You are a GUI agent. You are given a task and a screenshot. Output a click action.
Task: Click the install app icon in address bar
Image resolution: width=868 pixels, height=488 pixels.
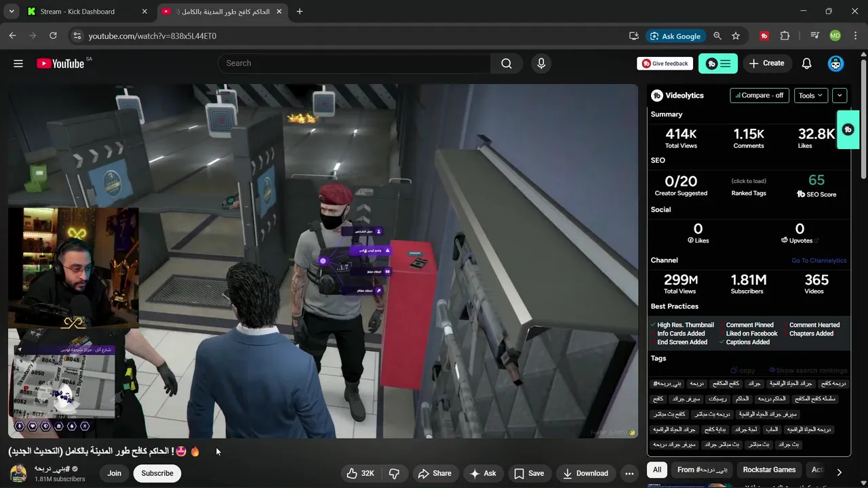click(x=633, y=36)
